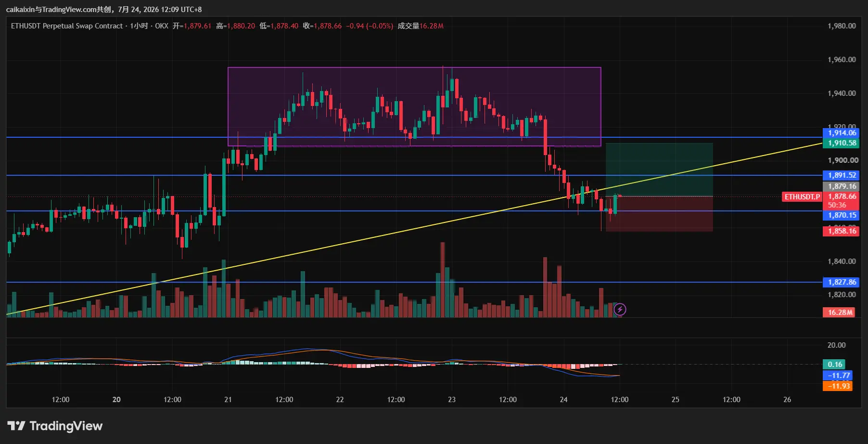Click the 1,840.00 price axis label
Image resolution: width=868 pixels, height=444 pixels.
[x=842, y=261]
